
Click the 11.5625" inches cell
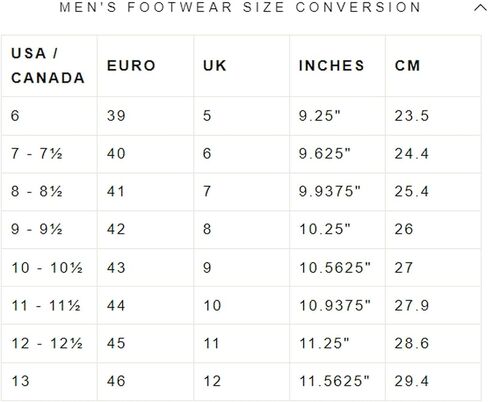(337, 381)
